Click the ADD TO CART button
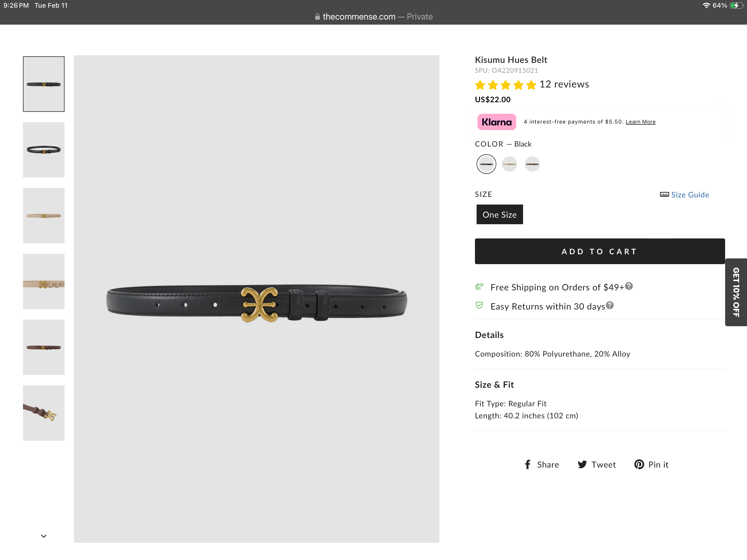The width and height of the screenshot is (747, 560). (x=599, y=251)
